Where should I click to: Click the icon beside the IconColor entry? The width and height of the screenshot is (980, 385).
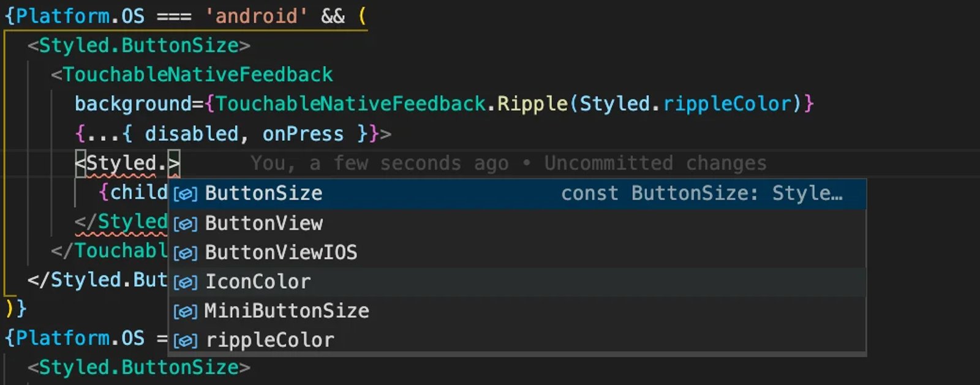(186, 282)
